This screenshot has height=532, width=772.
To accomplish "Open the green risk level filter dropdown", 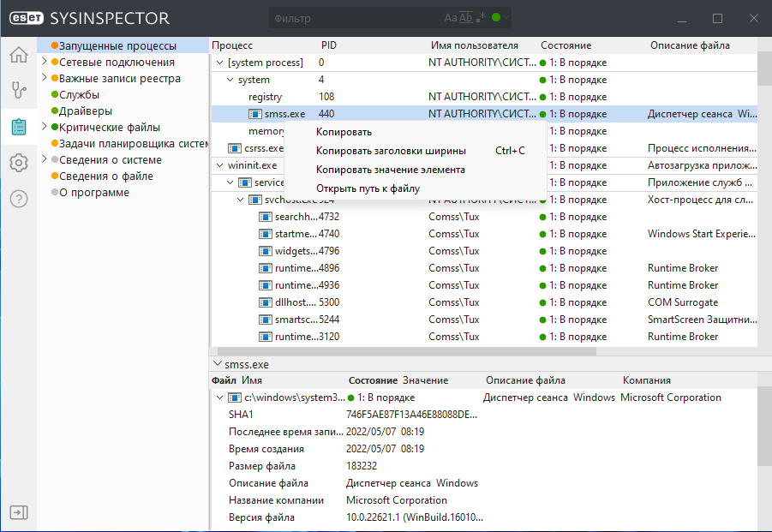I will point(500,17).
